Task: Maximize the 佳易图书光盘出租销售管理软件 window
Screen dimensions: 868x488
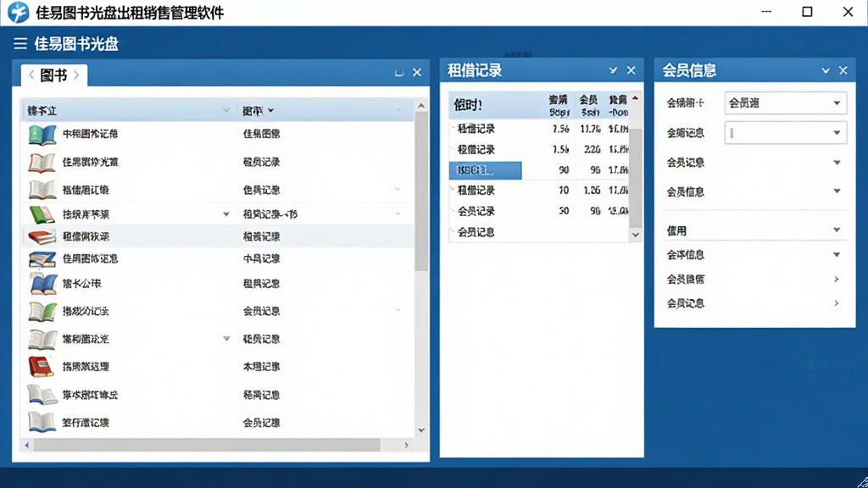Action: 807,12
